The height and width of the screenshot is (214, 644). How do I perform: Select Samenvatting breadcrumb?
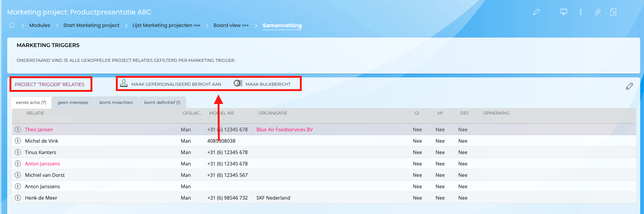(282, 25)
